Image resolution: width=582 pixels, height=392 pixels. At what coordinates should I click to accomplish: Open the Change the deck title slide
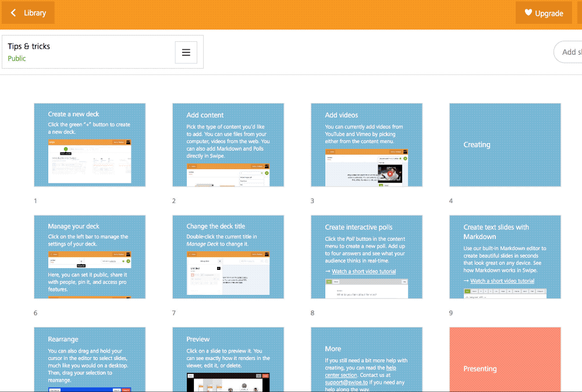228,257
